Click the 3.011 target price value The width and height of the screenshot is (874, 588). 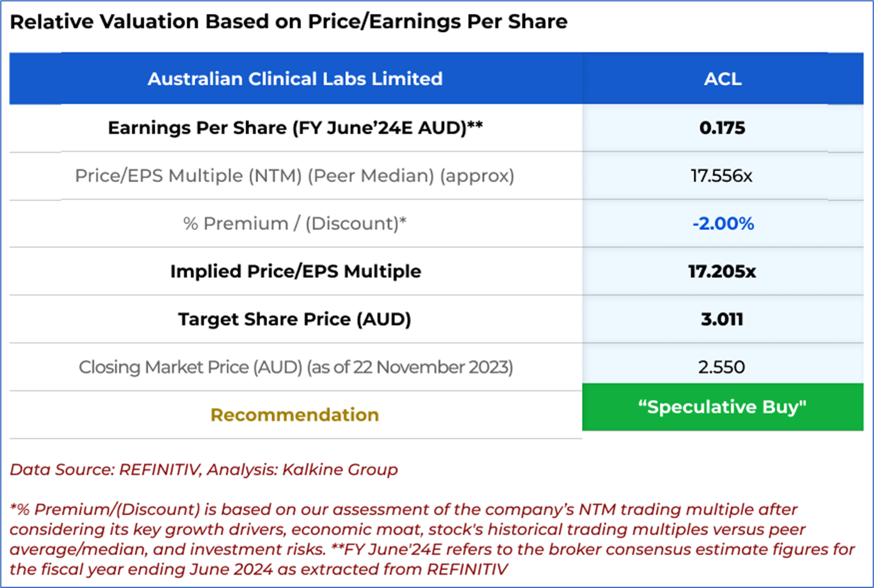723,319
